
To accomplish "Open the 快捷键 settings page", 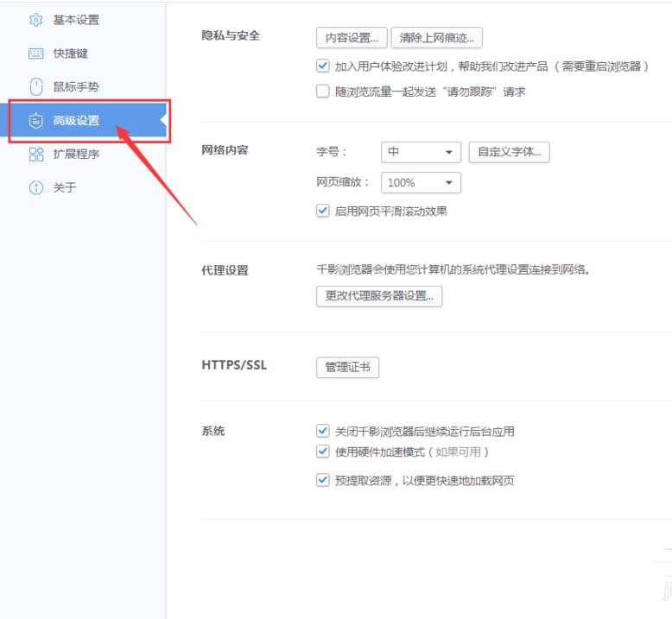I will (x=70, y=54).
